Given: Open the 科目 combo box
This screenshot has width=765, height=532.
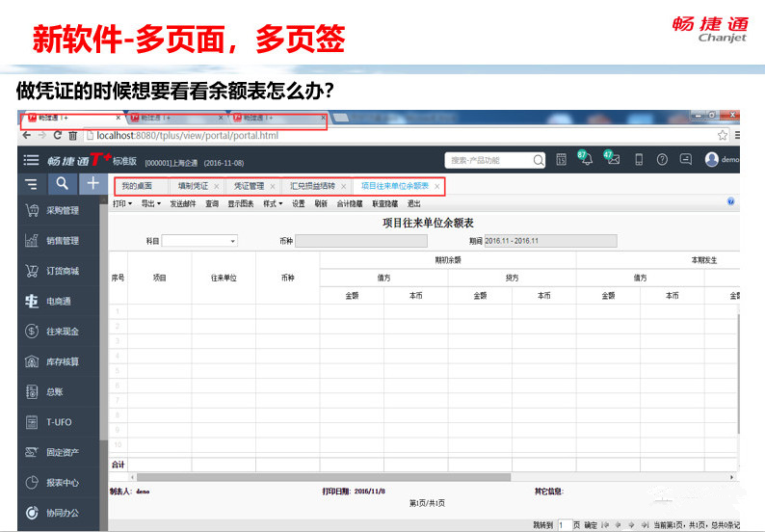Looking at the screenshot, I should (x=199, y=241).
